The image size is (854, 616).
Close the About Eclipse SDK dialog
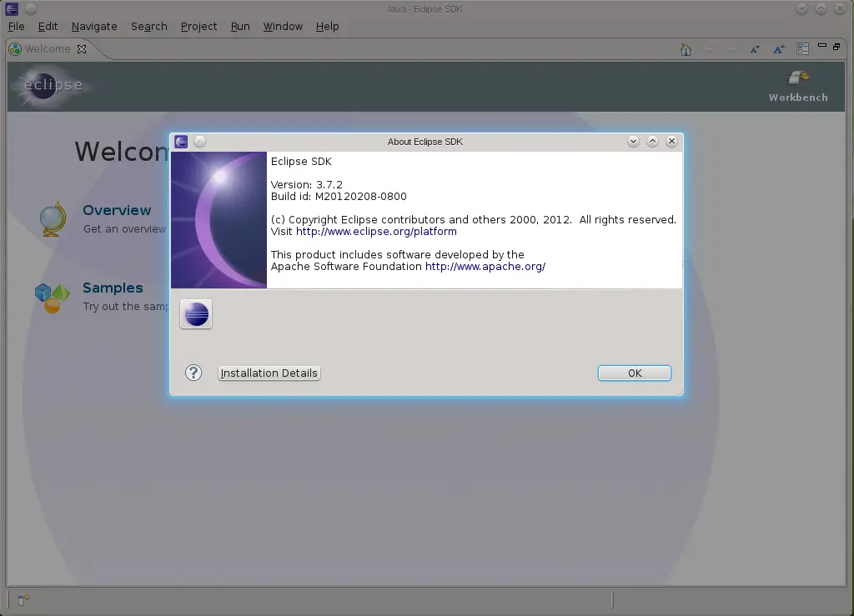tap(671, 142)
